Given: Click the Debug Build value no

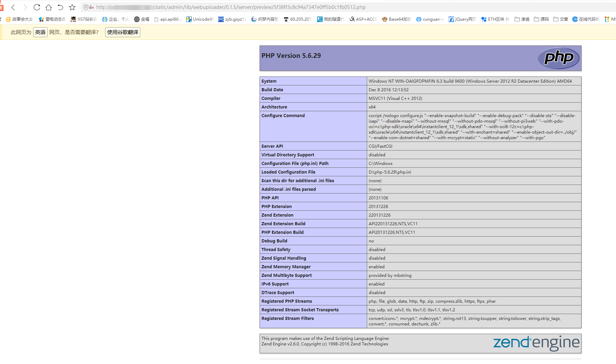Looking at the screenshot, I should click(371, 241).
